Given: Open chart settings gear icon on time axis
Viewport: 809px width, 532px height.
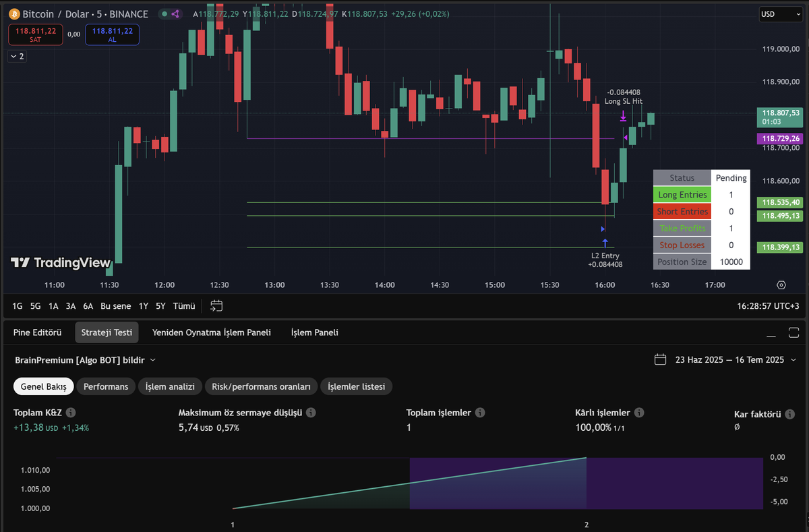Looking at the screenshot, I should (781, 285).
